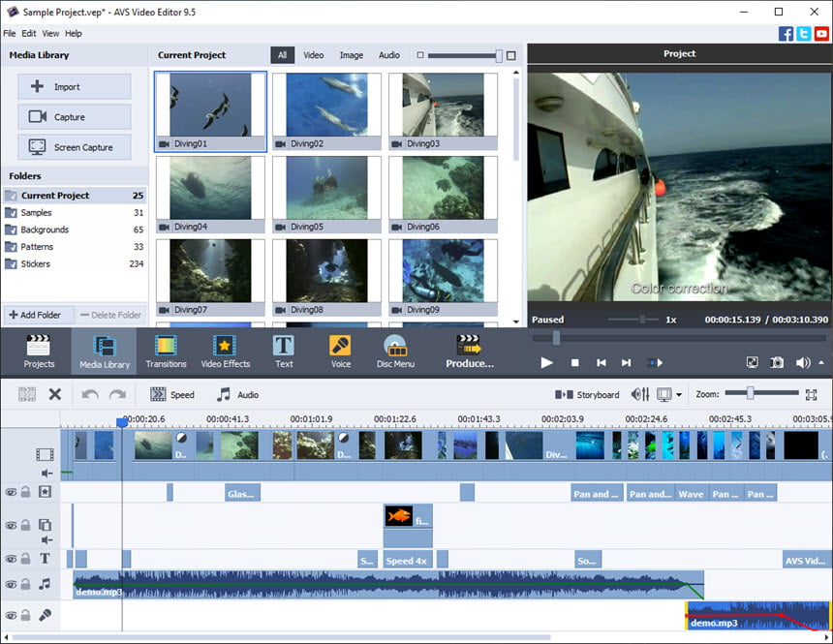833x644 pixels.
Task: Toggle visibility of the video overlay track
Action: tap(11, 525)
